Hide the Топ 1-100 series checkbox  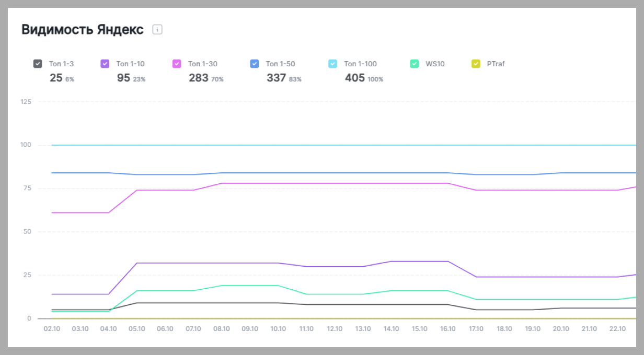[333, 64]
